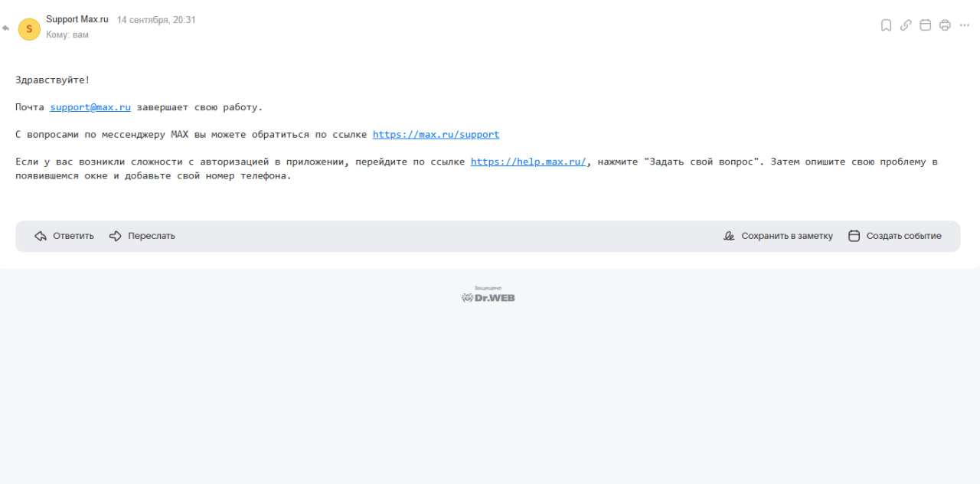Click Сохранить в заметку button

(778, 236)
